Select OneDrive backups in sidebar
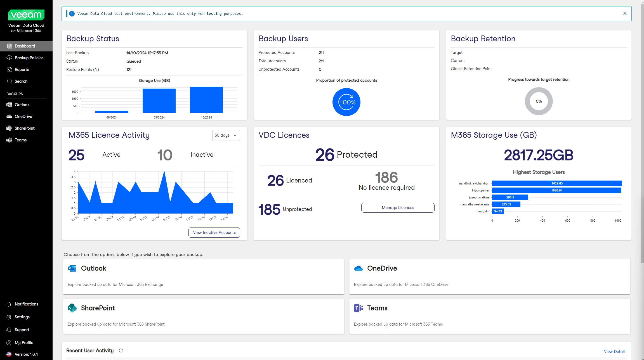This screenshot has width=644, height=360. tap(26, 117)
